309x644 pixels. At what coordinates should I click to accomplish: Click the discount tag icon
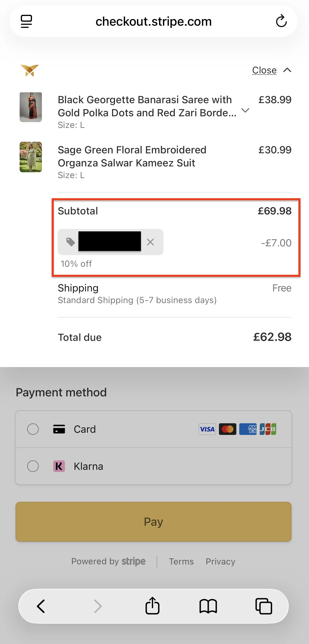pyautogui.click(x=70, y=242)
